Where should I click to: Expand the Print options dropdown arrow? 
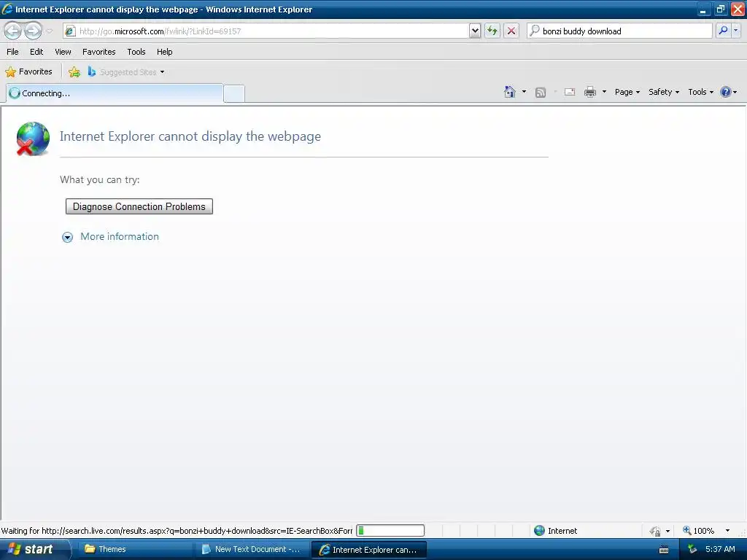(604, 92)
